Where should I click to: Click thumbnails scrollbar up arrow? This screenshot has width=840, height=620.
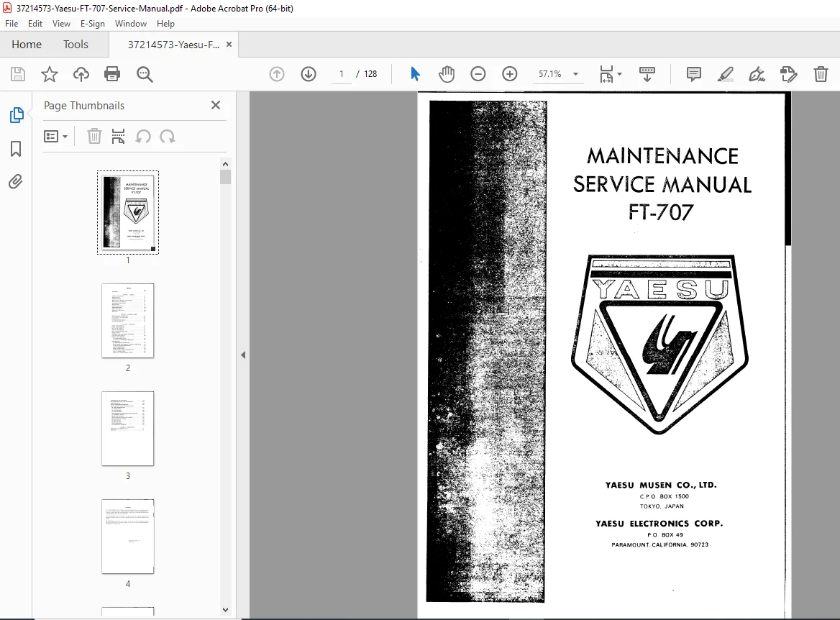coord(225,164)
